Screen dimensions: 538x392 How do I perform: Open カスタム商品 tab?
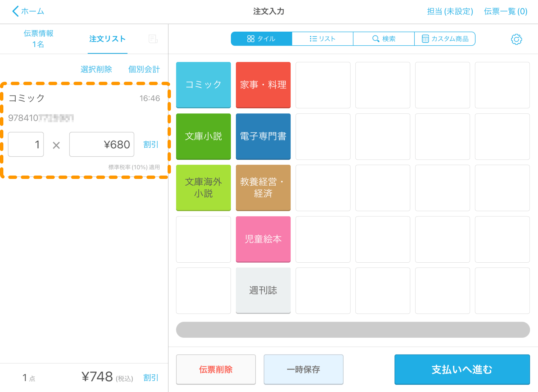[x=445, y=39]
